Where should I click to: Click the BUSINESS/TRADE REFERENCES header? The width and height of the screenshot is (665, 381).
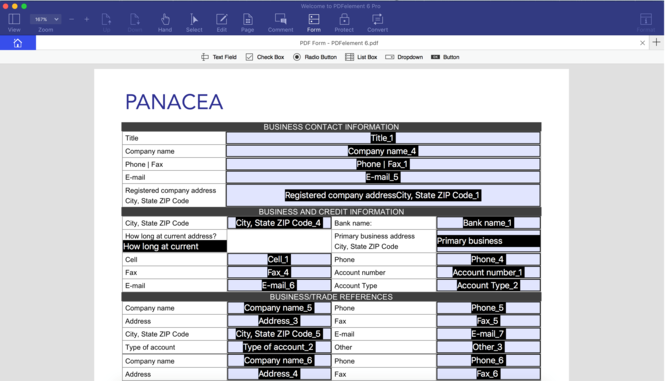tap(331, 297)
